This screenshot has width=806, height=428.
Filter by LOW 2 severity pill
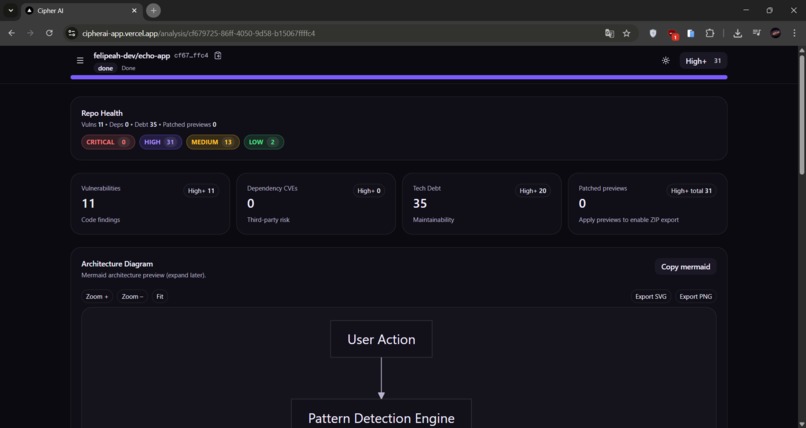264,142
